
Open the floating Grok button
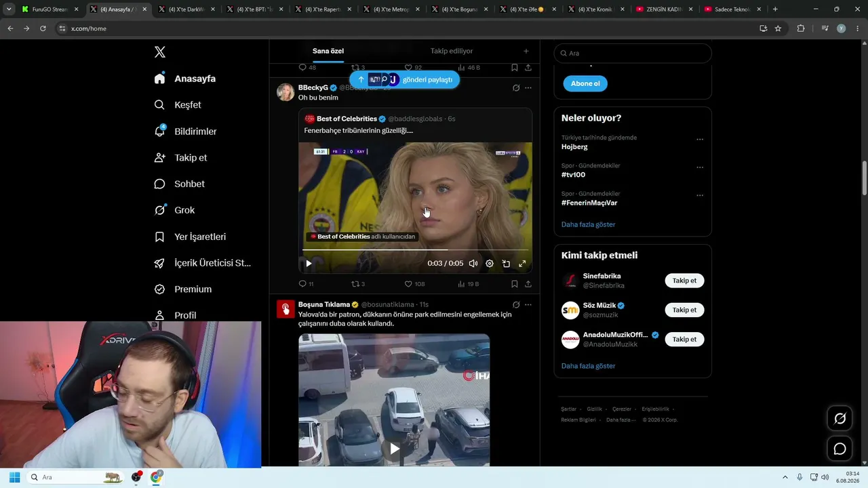click(840, 419)
